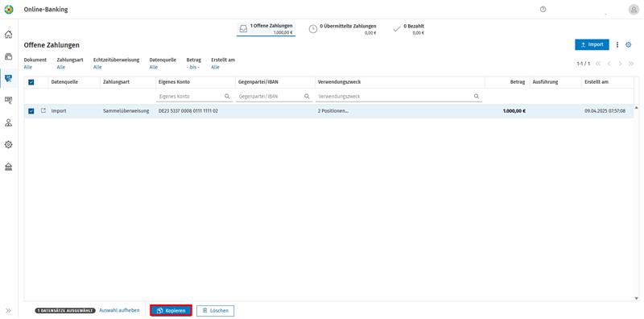
Task: Toggle the select-all header checkbox
Action: 31,82
